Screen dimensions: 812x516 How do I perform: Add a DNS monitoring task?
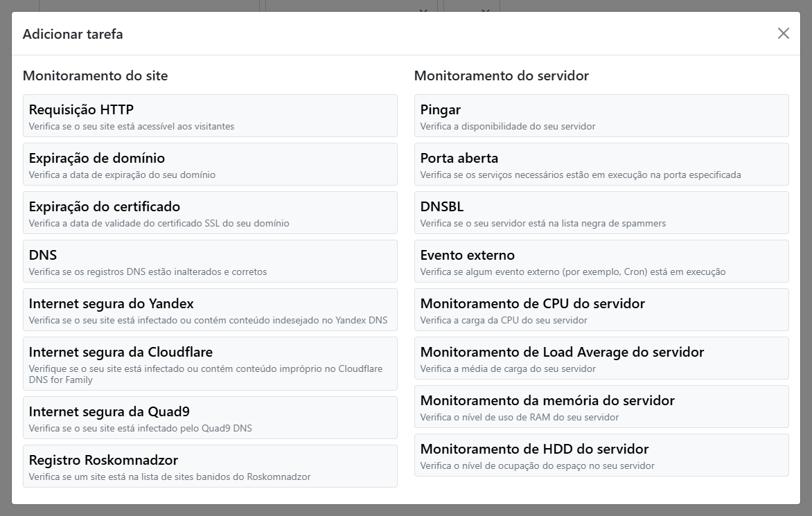coord(210,261)
